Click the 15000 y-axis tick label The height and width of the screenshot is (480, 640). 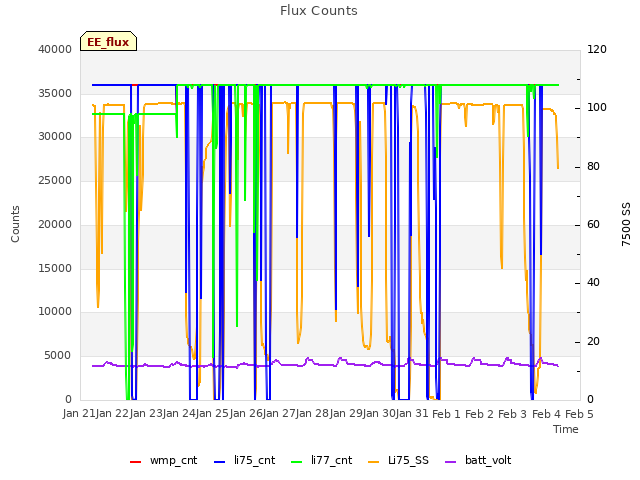tap(55, 268)
